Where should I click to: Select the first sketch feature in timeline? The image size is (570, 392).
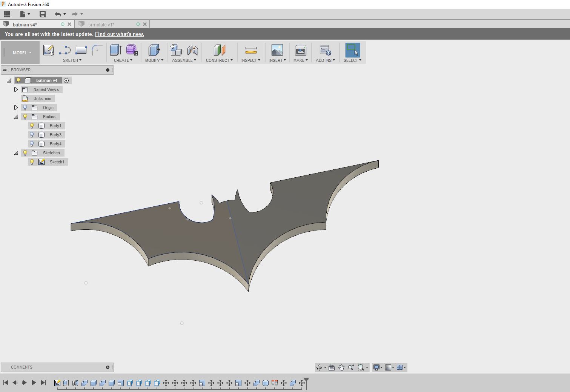(57, 383)
